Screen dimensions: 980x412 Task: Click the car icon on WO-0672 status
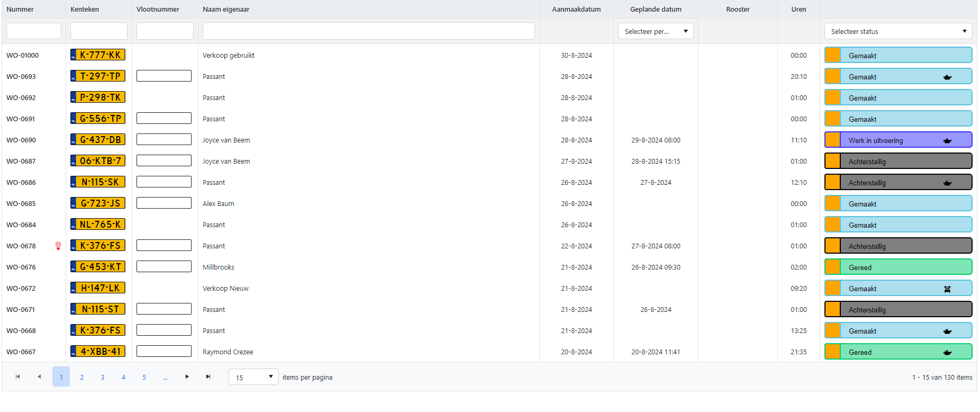947,289
